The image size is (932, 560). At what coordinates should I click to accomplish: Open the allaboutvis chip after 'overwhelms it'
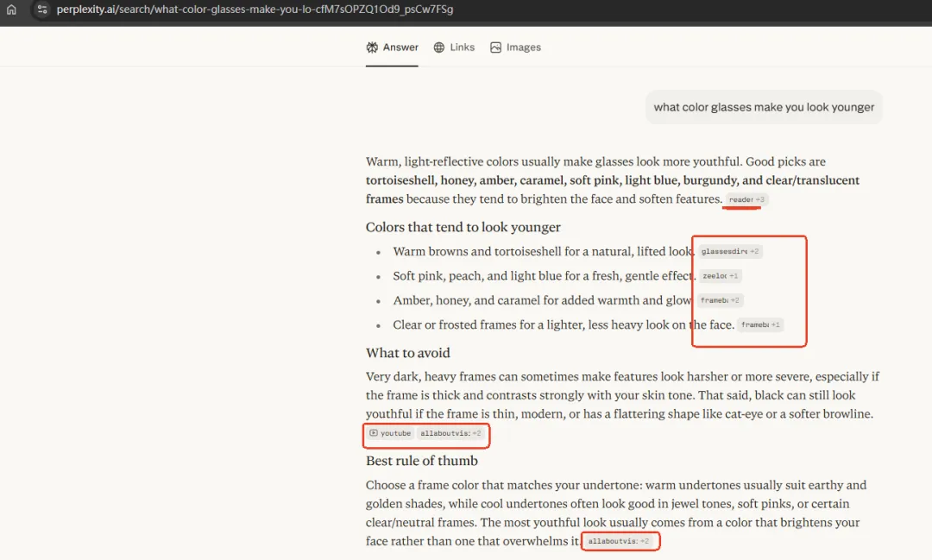coord(619,541)
